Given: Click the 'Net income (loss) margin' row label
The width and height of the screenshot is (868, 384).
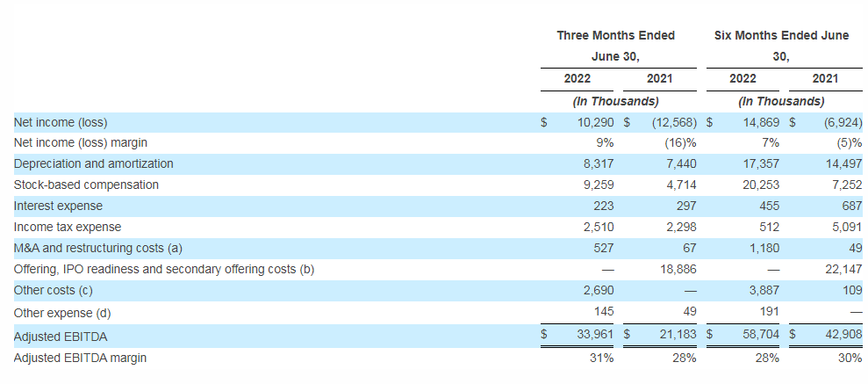Looking at the screenshot, I should coord(80,142).
